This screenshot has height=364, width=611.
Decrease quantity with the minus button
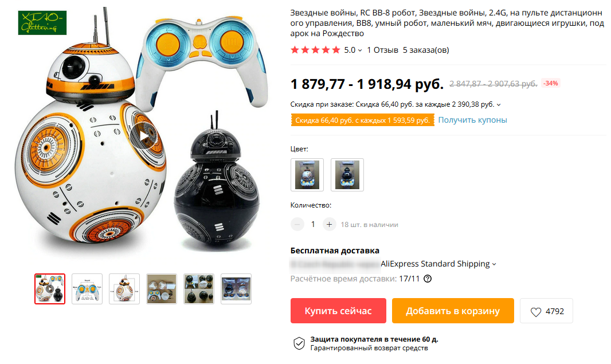point(297,225)
